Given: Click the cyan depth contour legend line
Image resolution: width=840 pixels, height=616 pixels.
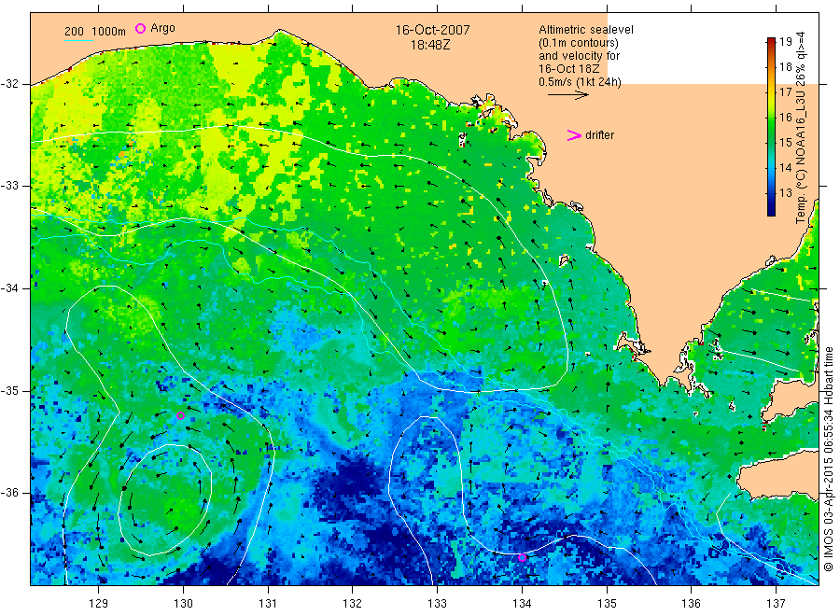Looking at the screenshot, I should (78, 40).
